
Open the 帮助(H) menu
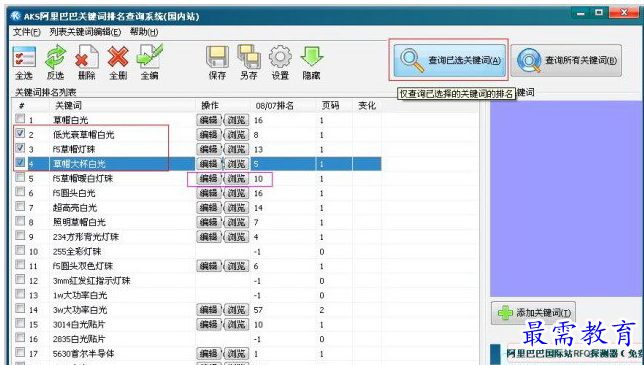click(144, 32)
